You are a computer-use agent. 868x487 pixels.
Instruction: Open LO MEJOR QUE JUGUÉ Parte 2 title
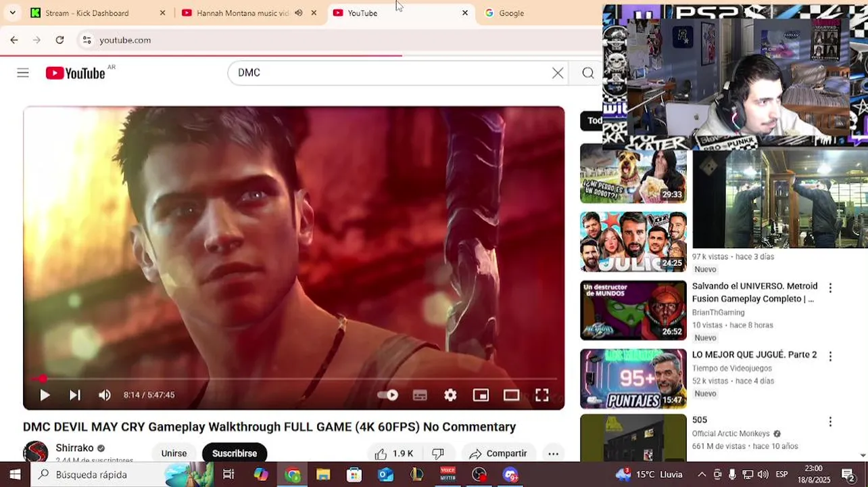point(754,354)
